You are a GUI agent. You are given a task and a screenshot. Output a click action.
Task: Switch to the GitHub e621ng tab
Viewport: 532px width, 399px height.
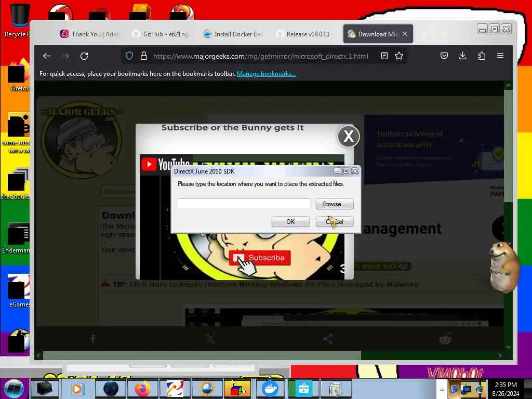[x=161, y=34]
